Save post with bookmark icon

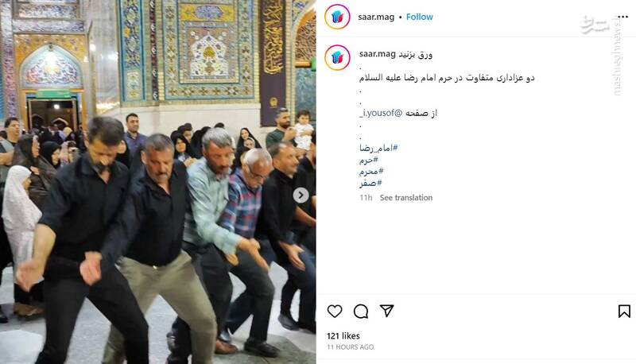pyautogui.click(x=624, y=312)
